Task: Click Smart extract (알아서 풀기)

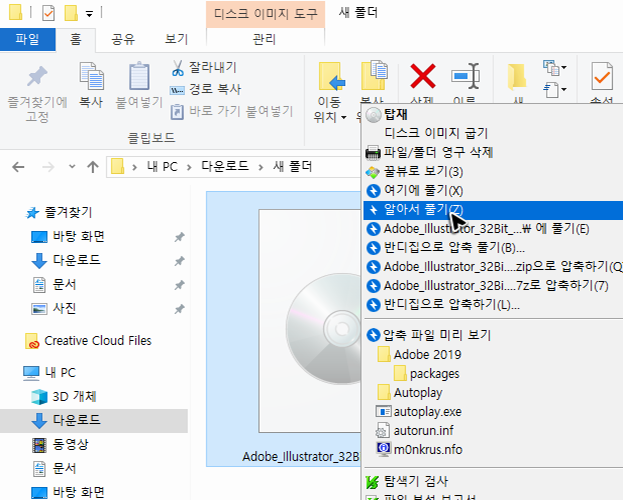Action: pyautogui.click(x=493, y=210)
